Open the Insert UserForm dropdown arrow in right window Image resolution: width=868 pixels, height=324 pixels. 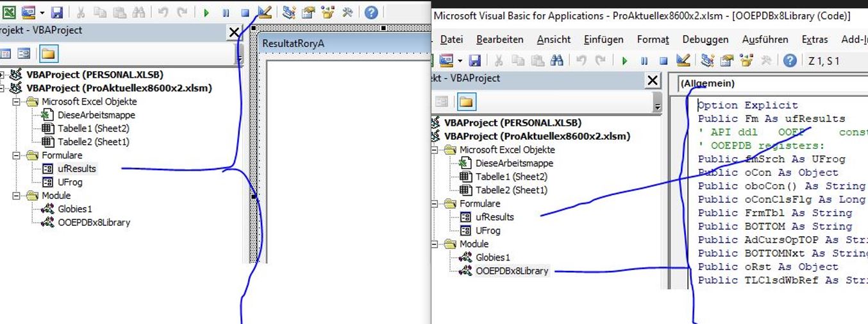[459, 61]
